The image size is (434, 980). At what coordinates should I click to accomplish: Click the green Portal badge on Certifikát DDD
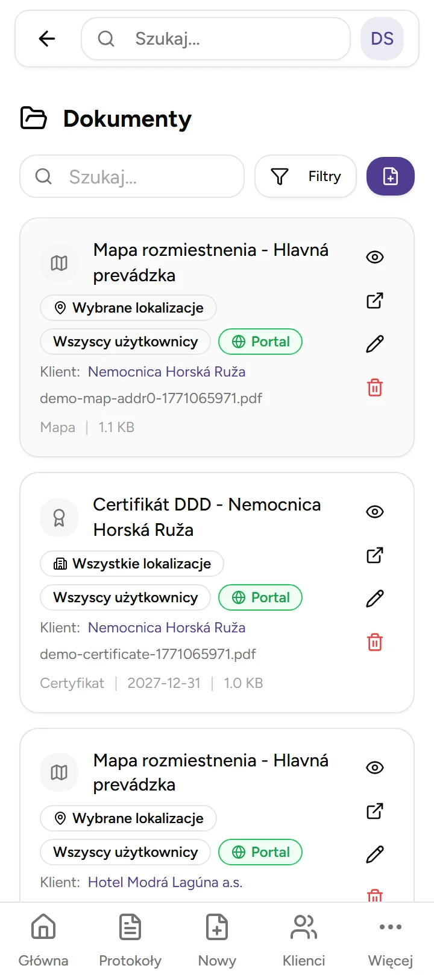260,597
